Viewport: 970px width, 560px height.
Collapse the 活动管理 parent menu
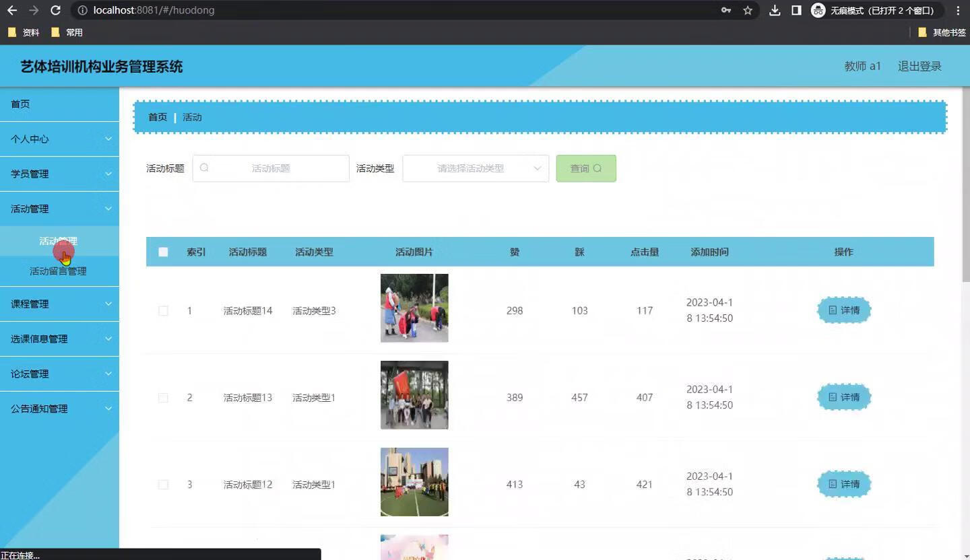tap(59, 209)
